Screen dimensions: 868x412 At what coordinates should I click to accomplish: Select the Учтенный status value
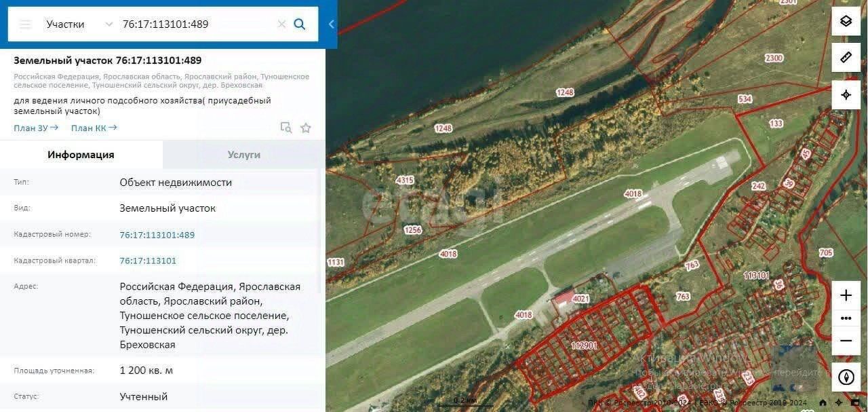(144, 396)
